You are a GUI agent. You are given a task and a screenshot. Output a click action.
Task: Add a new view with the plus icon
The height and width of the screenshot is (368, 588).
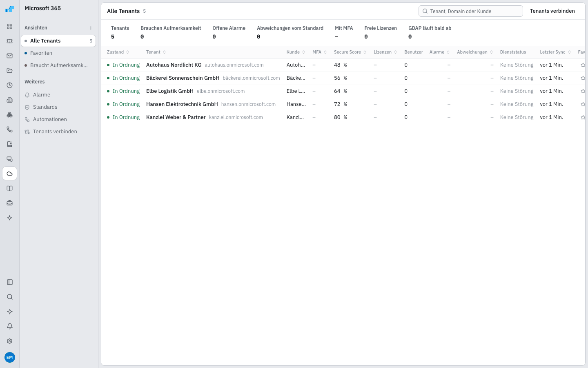click(x=91, y=28)
